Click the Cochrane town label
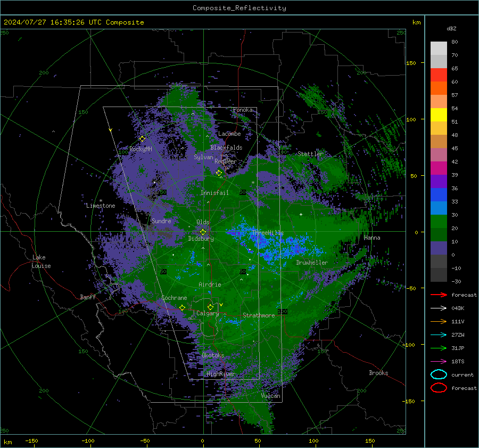This screenshot has height=448, width=479. 174,298
